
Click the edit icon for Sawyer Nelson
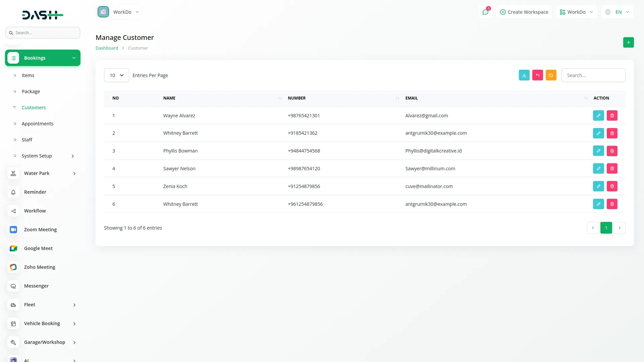point(598,169)
